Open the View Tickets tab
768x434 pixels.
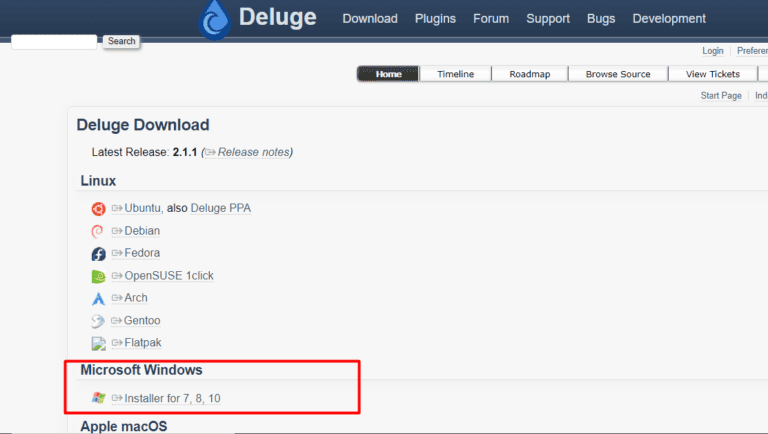click(713, 74)
